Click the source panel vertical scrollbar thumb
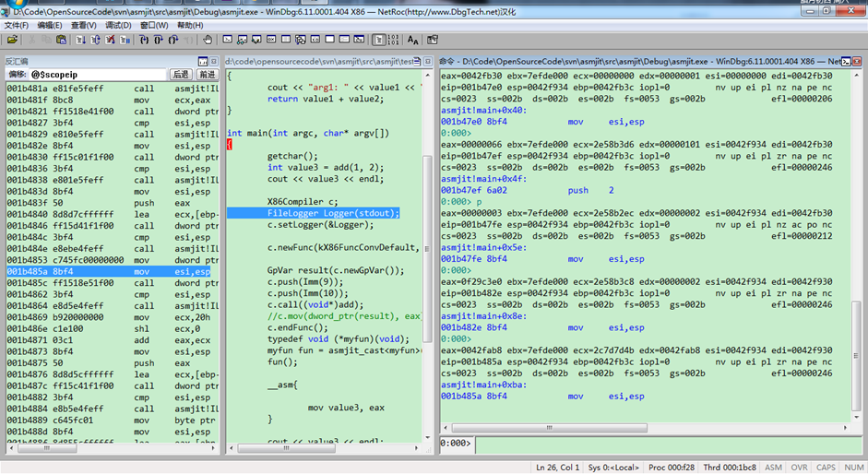Image resolution: width=868 pixels, height=474 pixels. pyautogui.click(x=427, y=249)
